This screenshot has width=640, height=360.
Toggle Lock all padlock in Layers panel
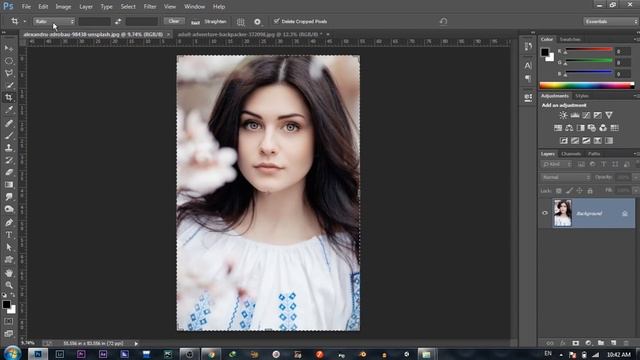[x=590, y=191]
